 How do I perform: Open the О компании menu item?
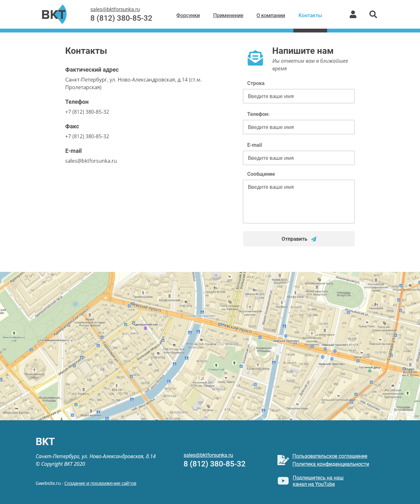click(x=271, y=15)
